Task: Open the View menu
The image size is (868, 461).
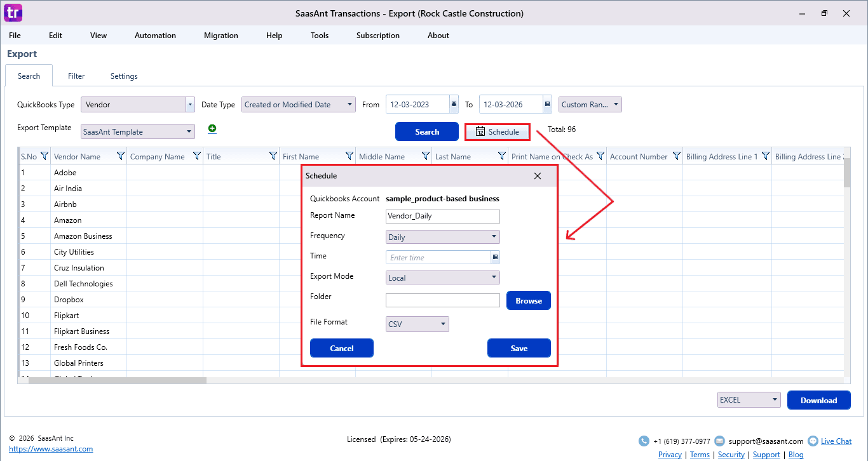Action: 98,36
